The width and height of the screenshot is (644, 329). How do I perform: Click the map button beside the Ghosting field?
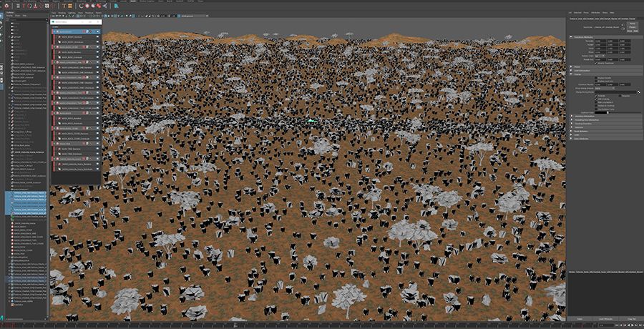(638, 92)
